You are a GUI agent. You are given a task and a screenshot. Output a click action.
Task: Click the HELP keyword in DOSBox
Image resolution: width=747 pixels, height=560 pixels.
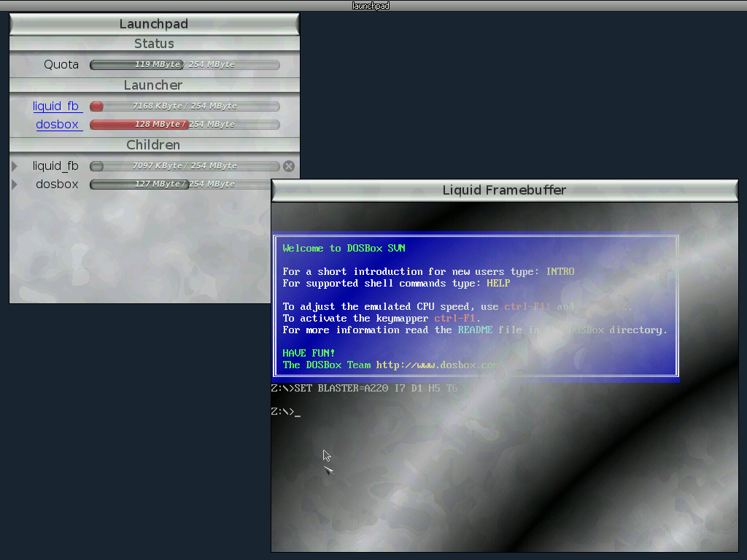tap(498, 284)
